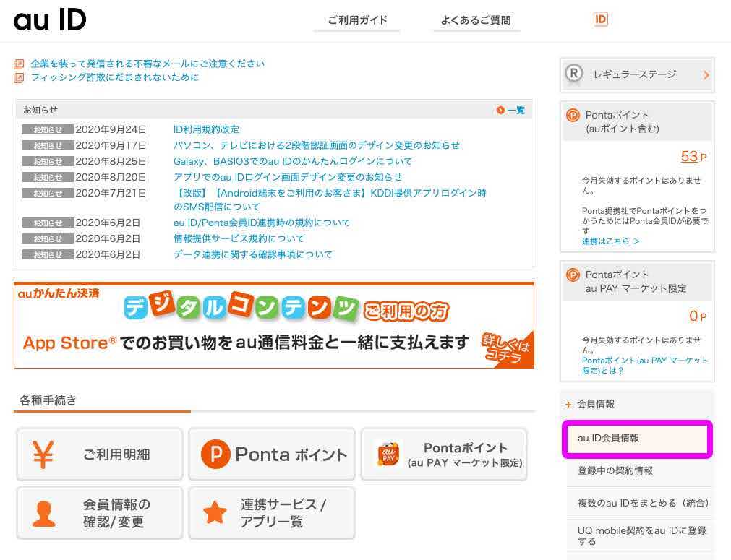Image resolution: width=731 pixels, height=560 pixels.
Task: Open アプリでのau IDログイン画面デザイン変更 announcement
Action: coord(288,176)
